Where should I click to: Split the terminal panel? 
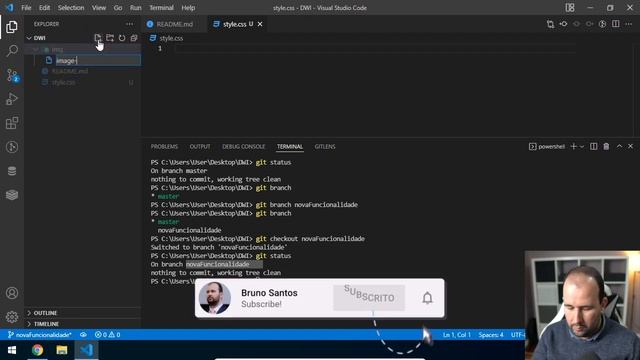tap(593, 147)
